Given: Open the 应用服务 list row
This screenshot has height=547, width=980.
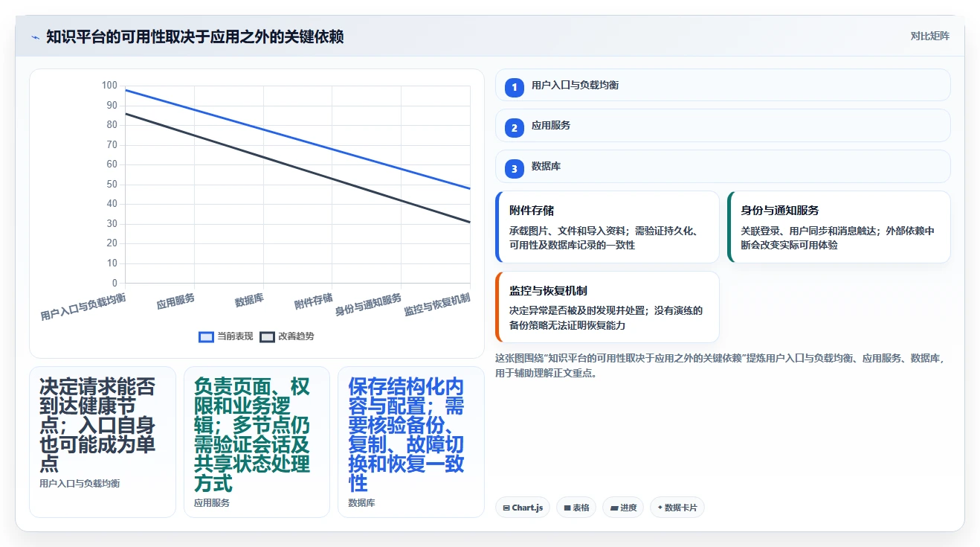Looking at the screenshot, I should point(723,125).
